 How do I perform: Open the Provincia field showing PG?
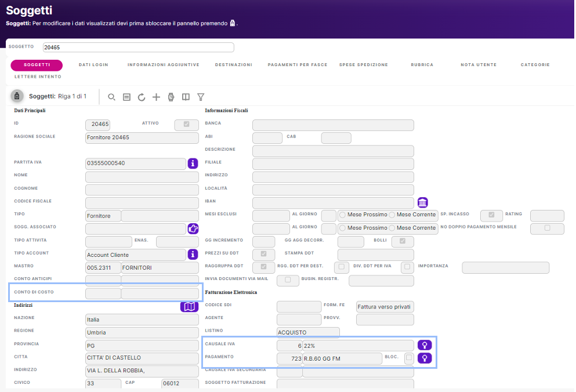coord(142,346)
